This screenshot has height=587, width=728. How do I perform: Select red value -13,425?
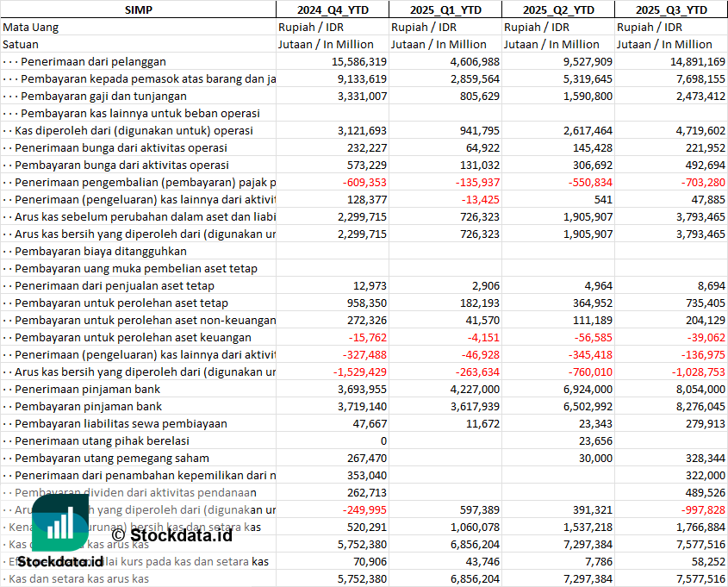pos(480,200)
